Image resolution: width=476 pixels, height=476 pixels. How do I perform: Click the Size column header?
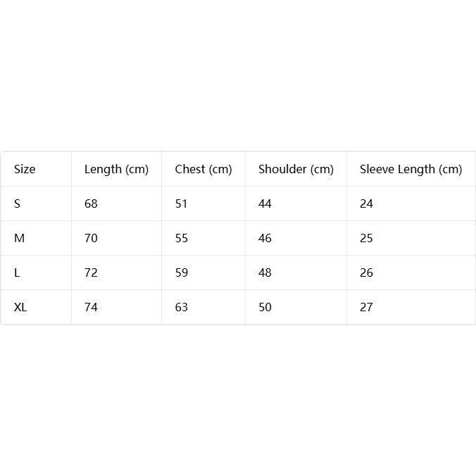(25, 169)
